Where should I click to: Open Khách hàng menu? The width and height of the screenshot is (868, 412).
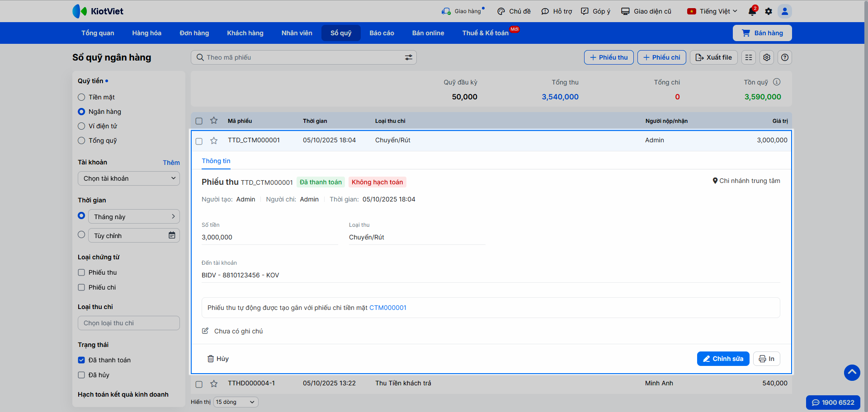tap(245, 33)
